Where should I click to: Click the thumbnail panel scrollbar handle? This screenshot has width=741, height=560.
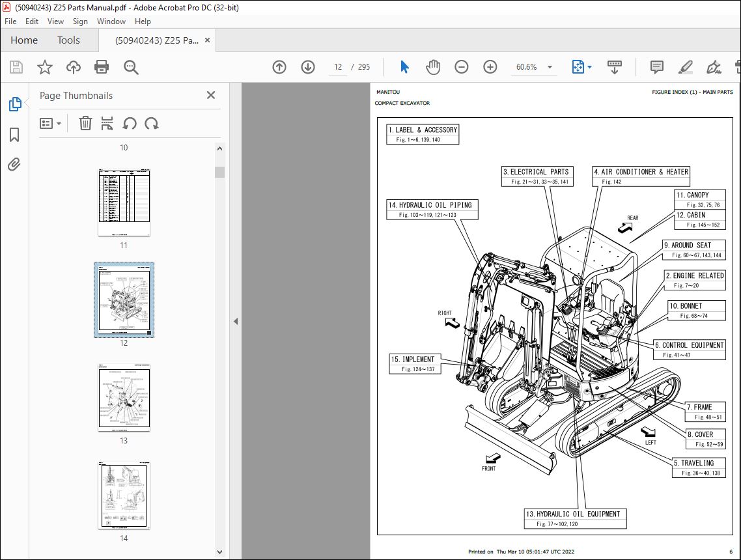point(219,172)
